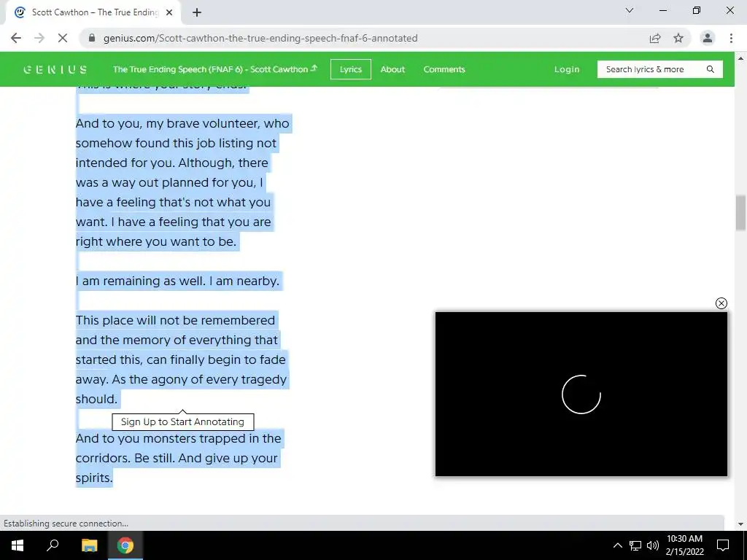Go forward in browser history

[x=39, y=38]
